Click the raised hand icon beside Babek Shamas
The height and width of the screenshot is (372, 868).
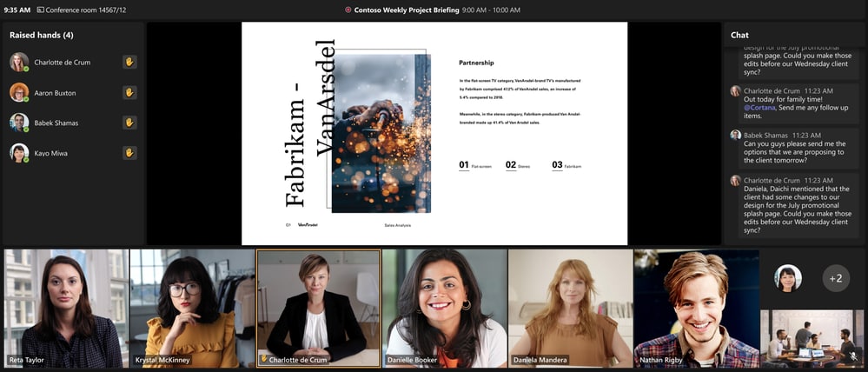coord(129,123)
